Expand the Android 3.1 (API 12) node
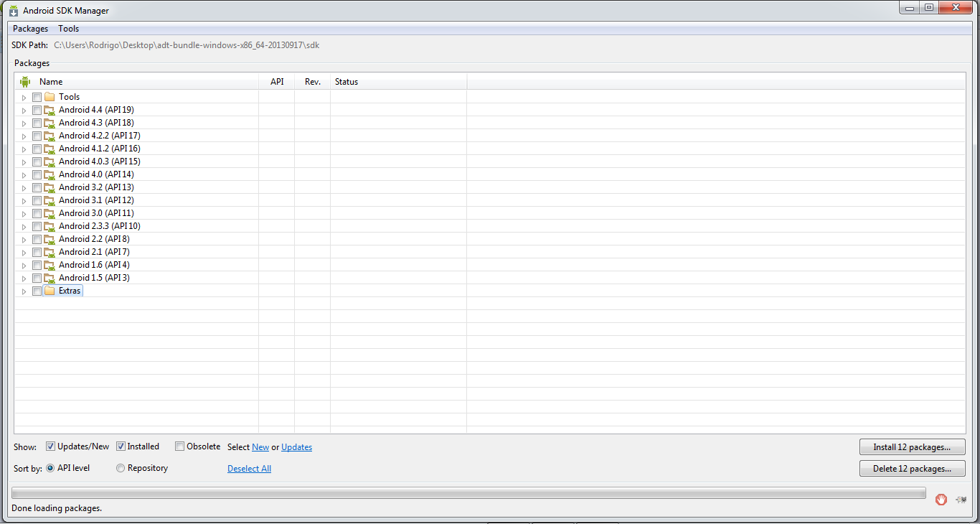Image resolution: width=980 pixels, height=524 pixels. [x=24, y=201]
